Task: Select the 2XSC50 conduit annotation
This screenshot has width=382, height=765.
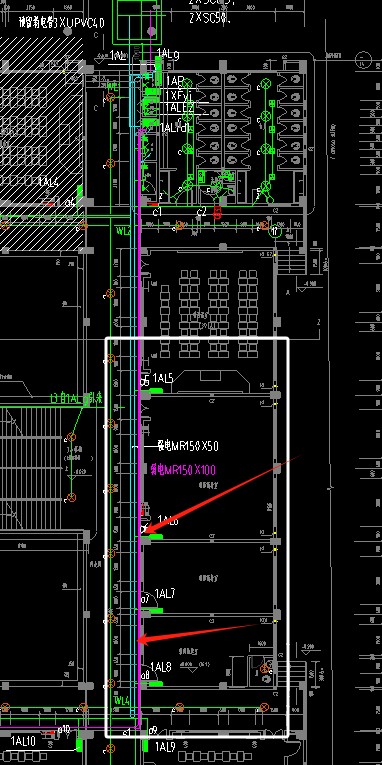Action: [210, 19]
